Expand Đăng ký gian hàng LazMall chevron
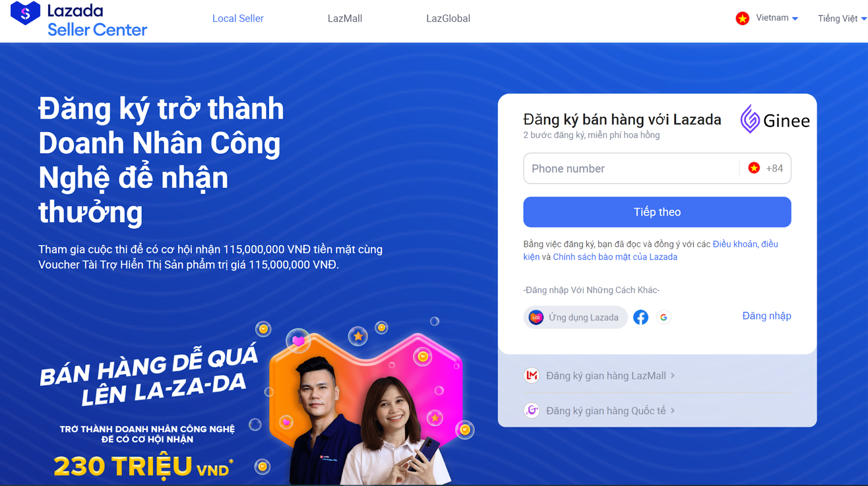 pos(673,375)
